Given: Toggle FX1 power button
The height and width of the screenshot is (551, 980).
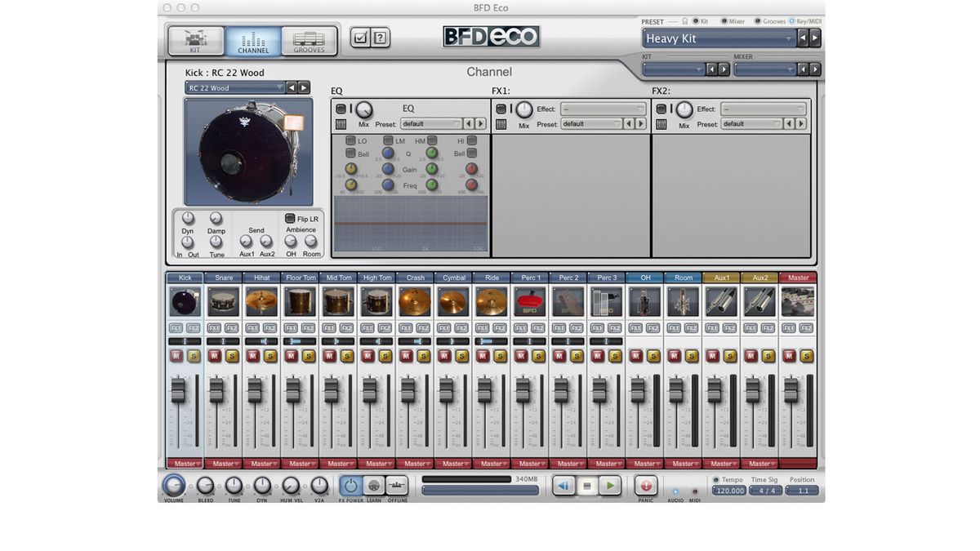Looking at the screenshot, I should point(501,109).
